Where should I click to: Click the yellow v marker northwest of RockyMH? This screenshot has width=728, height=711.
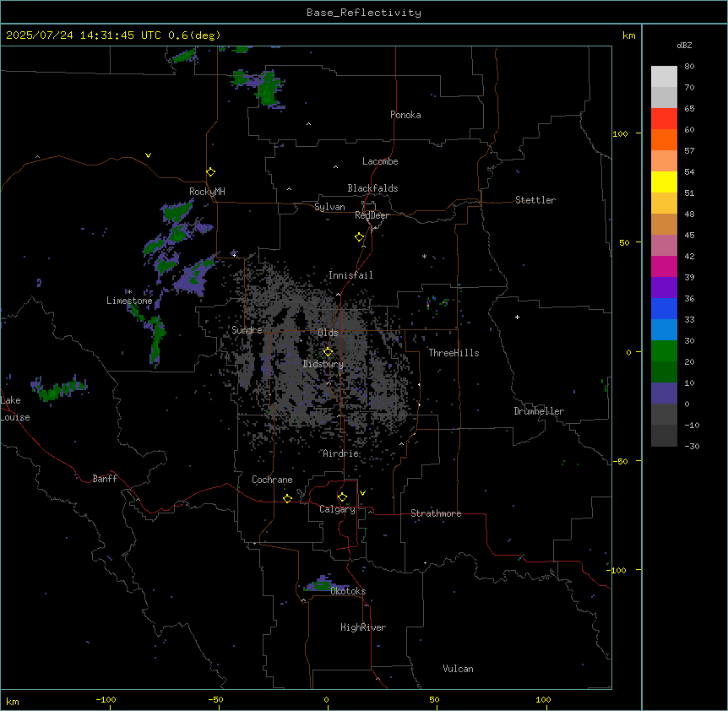148,155
